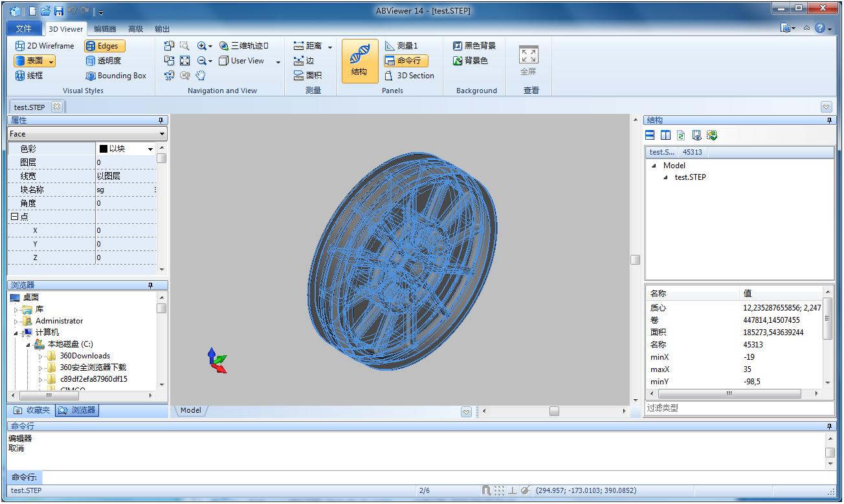Image resolution: width=844 pixels, height=504 pixels.
Task: Open the 编辑器 ribbon tab
Action: coord(105,29)
